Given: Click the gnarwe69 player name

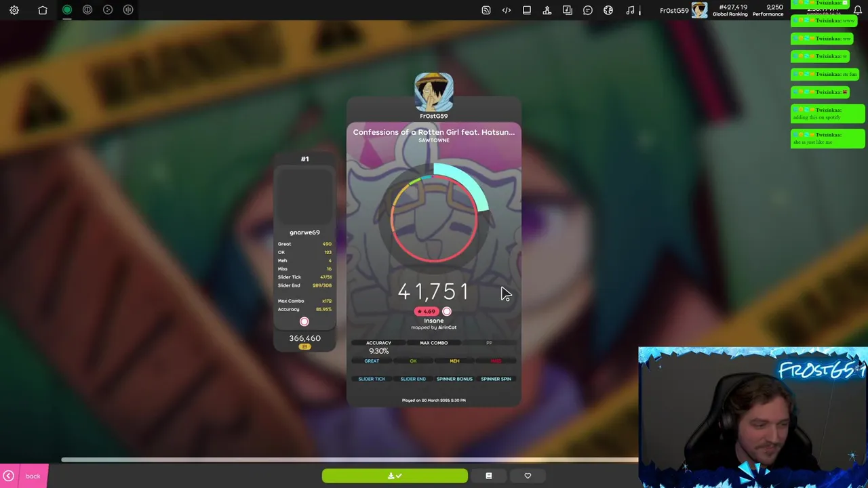Looking at the screenshot, I should tap(304, 232).
